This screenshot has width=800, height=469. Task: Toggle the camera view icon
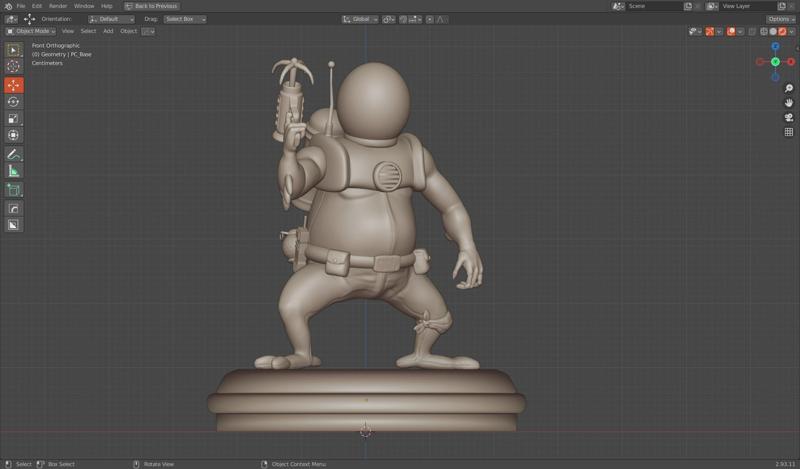click(789, 117)
